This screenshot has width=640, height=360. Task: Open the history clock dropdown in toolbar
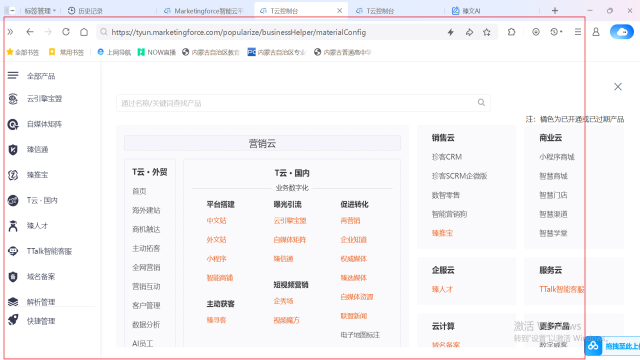556,32
